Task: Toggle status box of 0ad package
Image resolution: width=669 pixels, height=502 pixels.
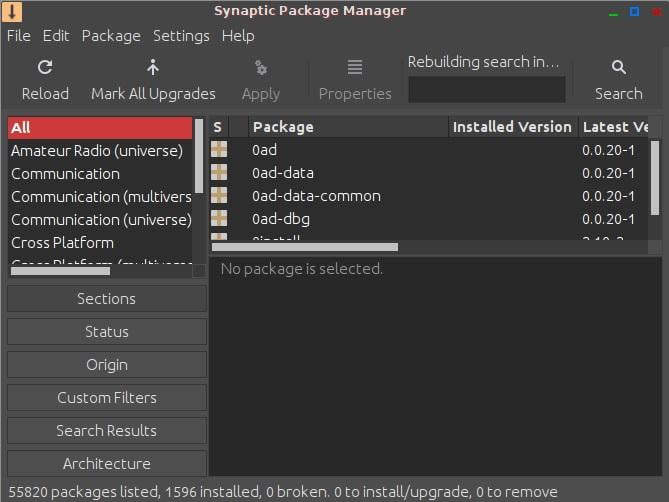Action: tap(219, 150)
